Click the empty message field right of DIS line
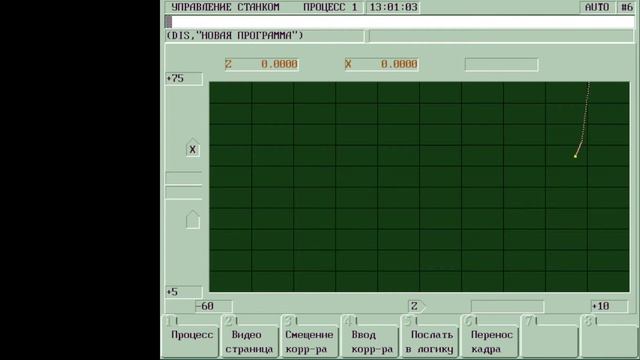This screenshot has height=360, width=640. pos(501,36)
